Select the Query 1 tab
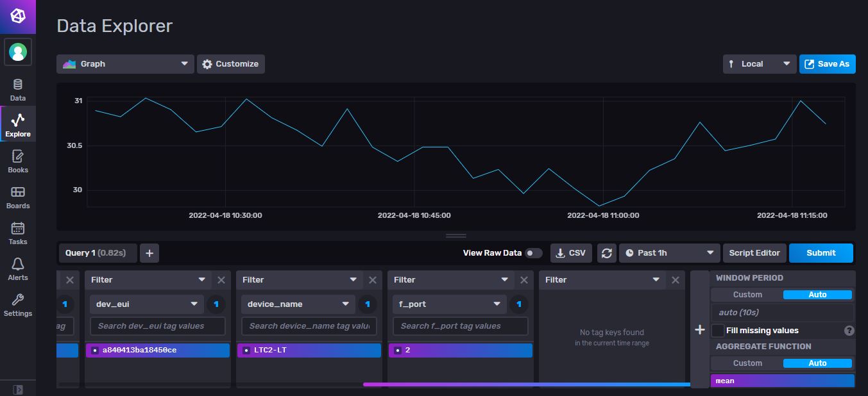This screenshot has height=396, width=868. coord(96,253)
